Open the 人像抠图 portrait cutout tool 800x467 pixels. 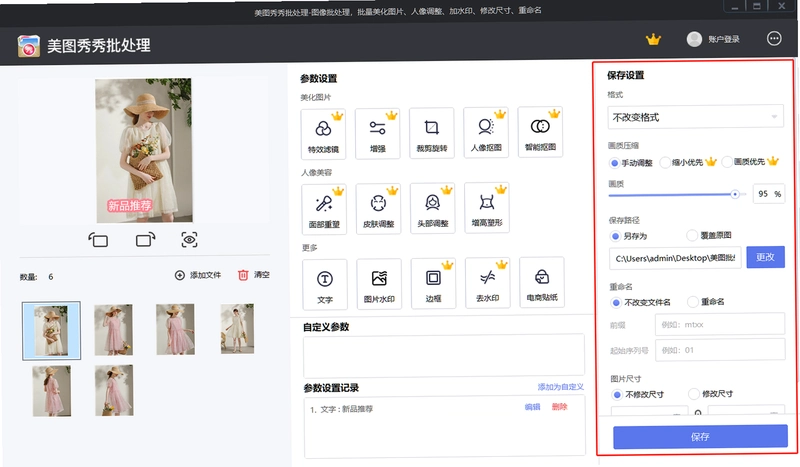(486, 132)
